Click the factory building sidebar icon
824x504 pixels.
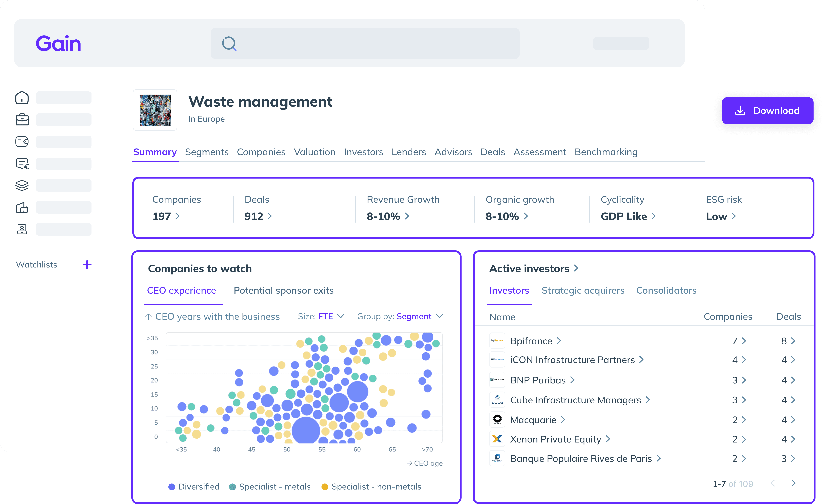[22, 208]
